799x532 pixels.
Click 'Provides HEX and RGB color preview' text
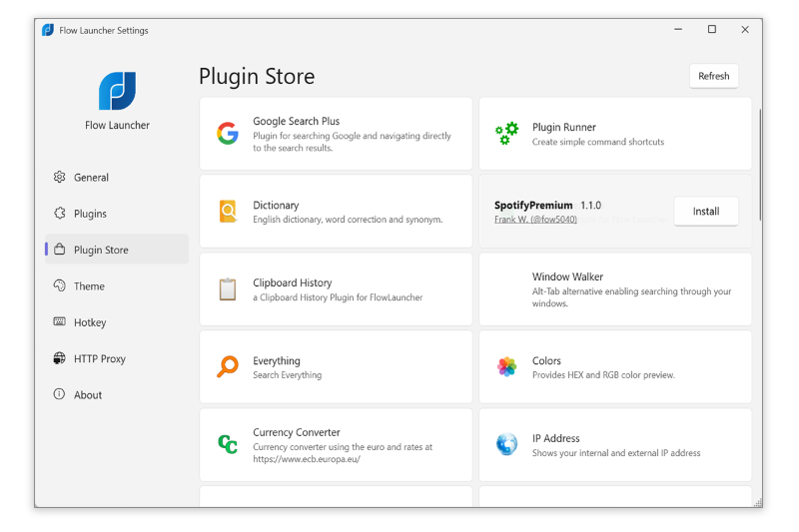tap(603, 375)
